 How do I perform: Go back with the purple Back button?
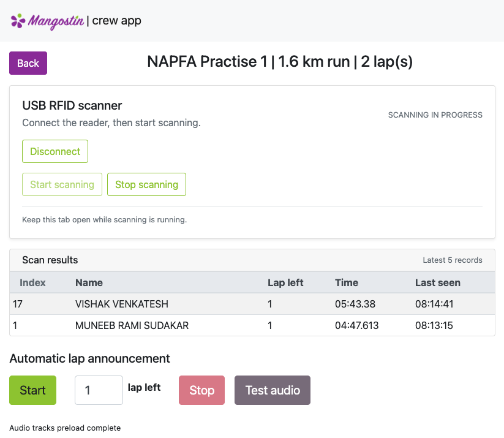click(x=28, y=63)
